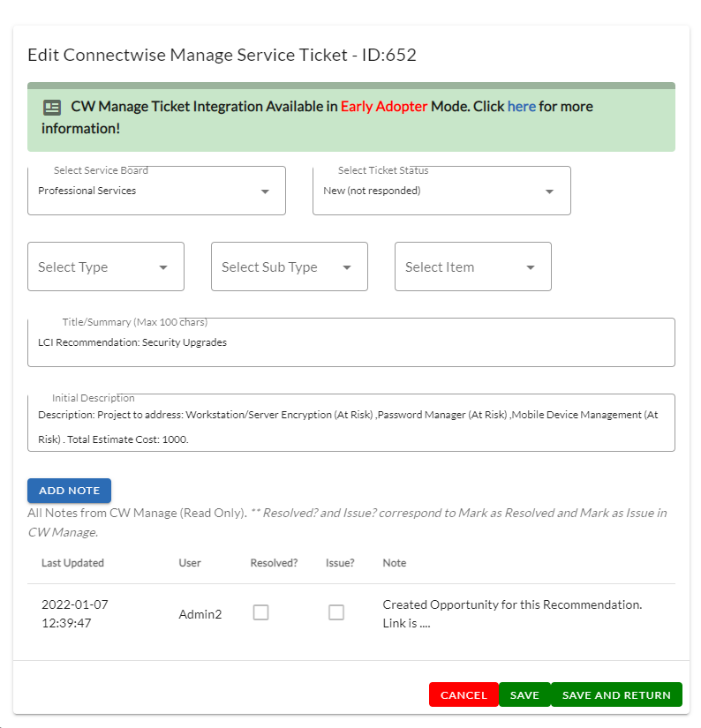Select the New (not responded) status value
Viewport: 701px width, 728px height.
click(x=372, y=191)
